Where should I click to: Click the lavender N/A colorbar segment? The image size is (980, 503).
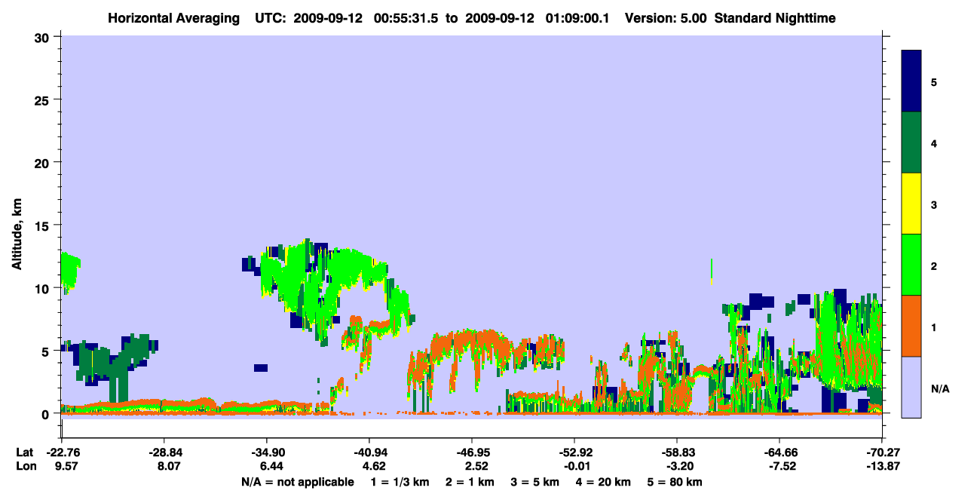911,387
